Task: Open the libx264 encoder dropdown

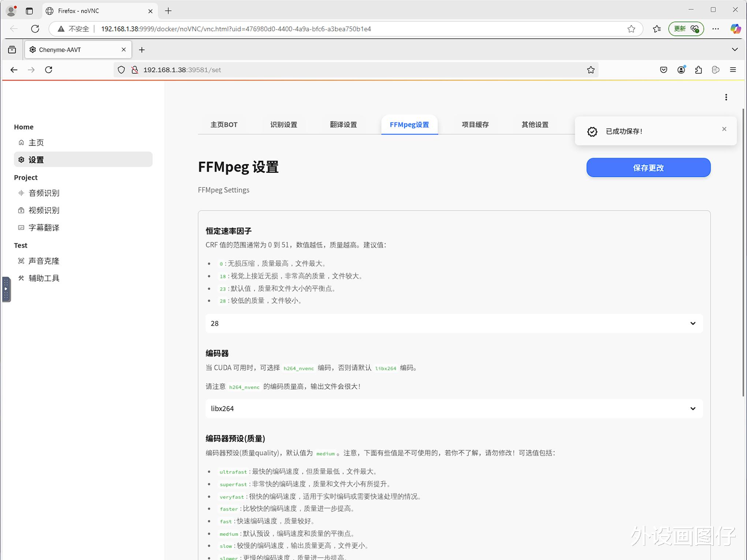Action: [454, 409]
